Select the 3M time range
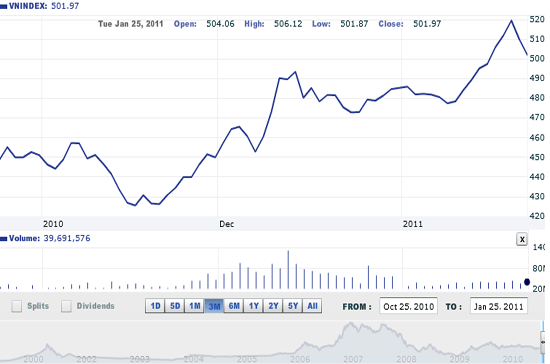 214,306
